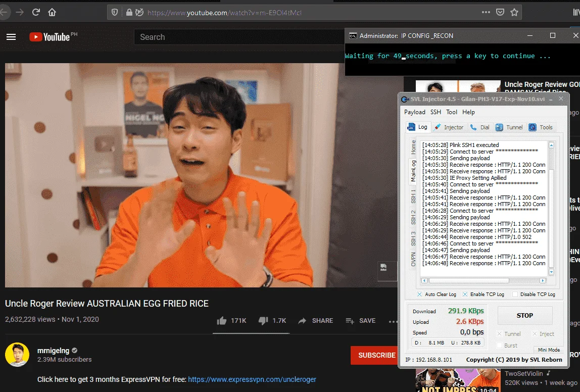The height and width of the screenshot is (392, 580).
Task: Switch to the Dial tab
Action: pyautogui.click(x=480, y=127)
